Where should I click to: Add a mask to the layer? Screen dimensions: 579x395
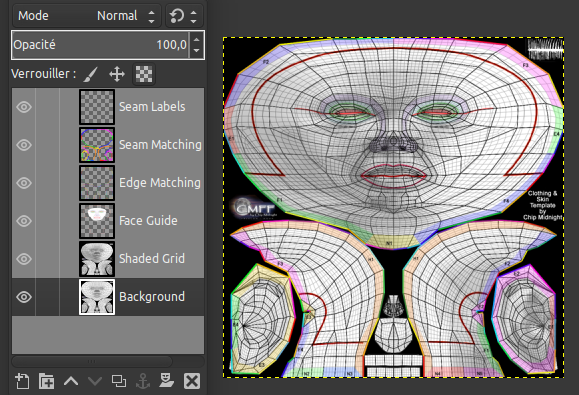coord(167,380)
